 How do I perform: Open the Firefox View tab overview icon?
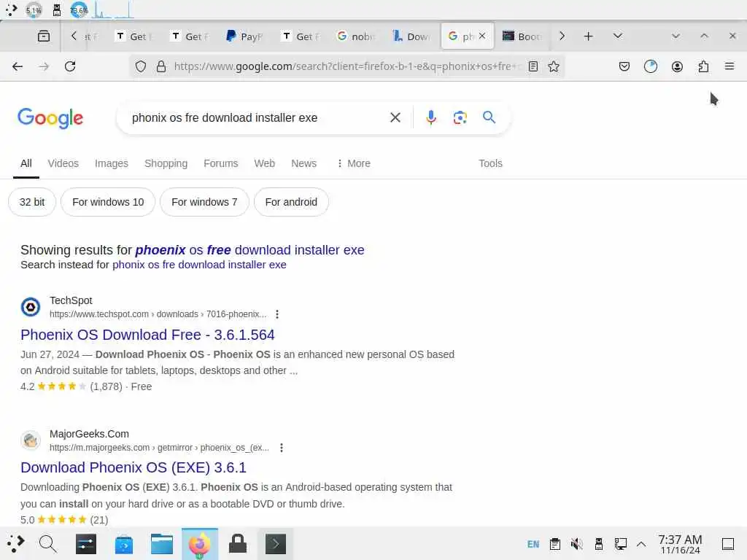click(44, 36)
